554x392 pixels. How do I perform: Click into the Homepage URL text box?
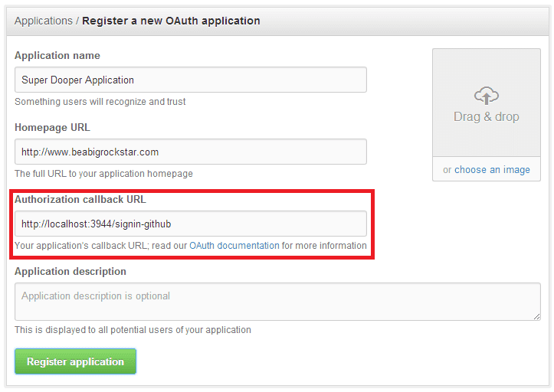pyautogui.click(x=190, y=152)
